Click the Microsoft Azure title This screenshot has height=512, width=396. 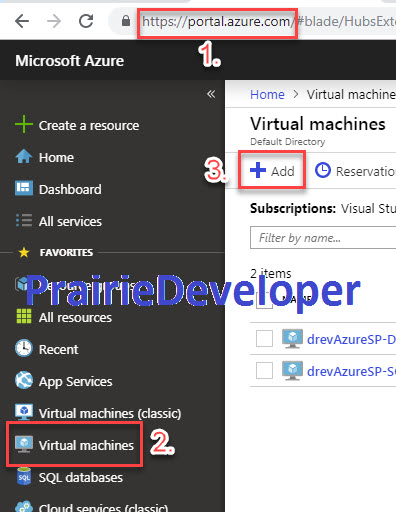coord(70,61)
